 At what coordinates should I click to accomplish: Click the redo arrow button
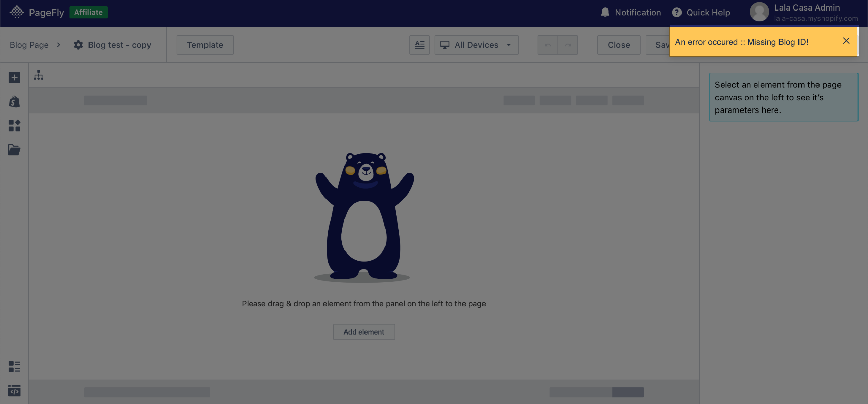[568, 45]
